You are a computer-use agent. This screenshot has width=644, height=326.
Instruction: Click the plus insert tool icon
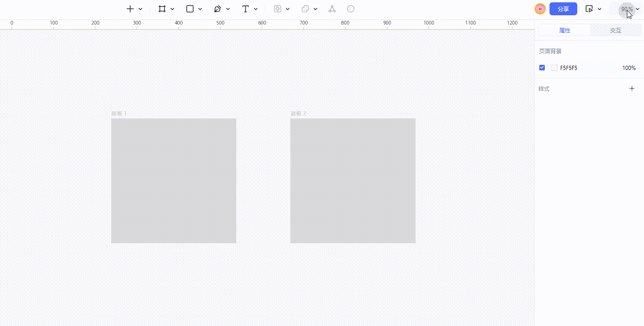[130, 9]
